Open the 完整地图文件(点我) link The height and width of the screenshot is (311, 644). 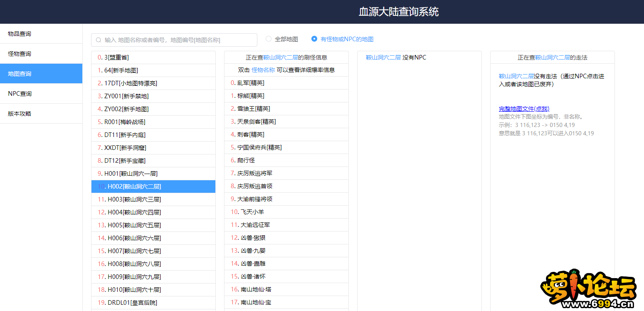click(524, 109)
